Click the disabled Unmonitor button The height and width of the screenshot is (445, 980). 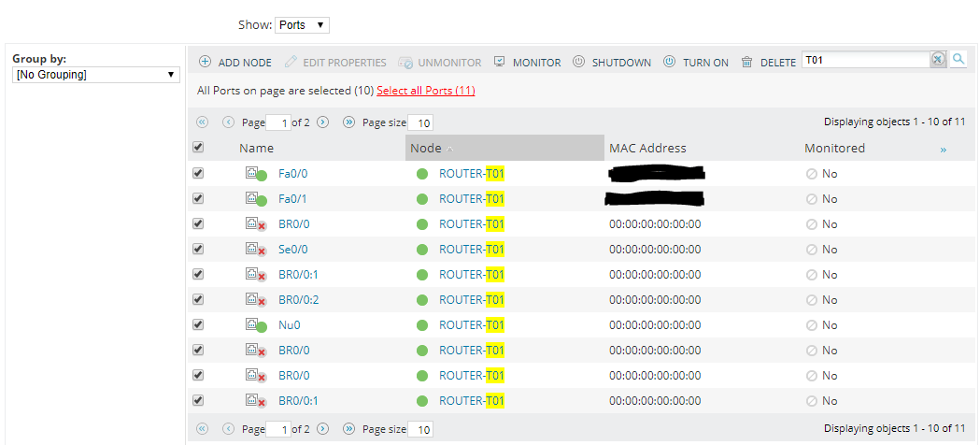pyautogui.click(x=440, y=62)
